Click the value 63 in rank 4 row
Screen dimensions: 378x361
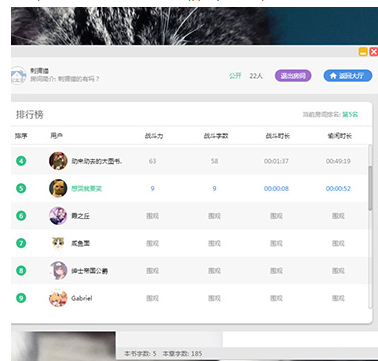[x=152, y=161]
